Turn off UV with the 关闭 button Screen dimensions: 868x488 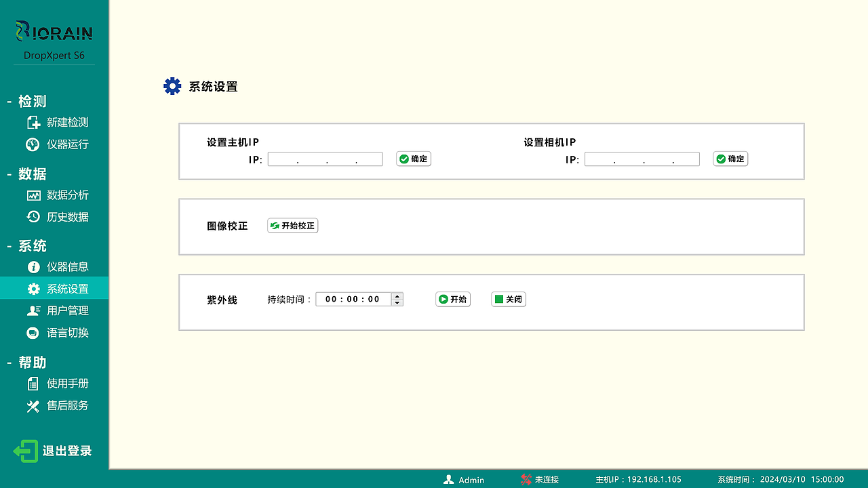click(508, 299)
